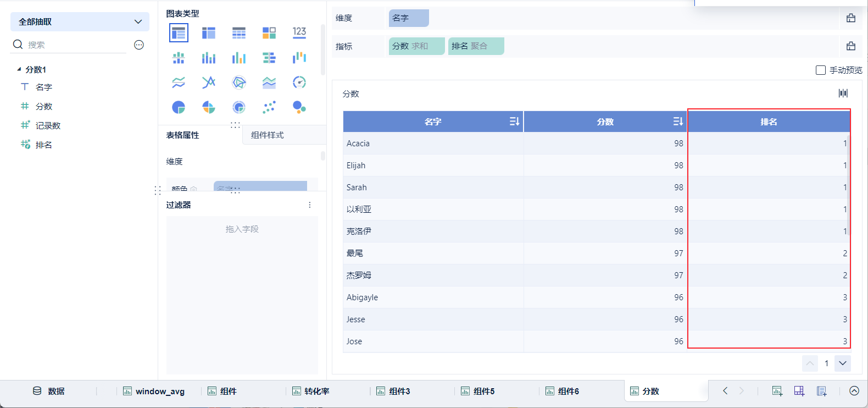
Task: Select the 名字 field in the data tree
Action: pos(44,87)
